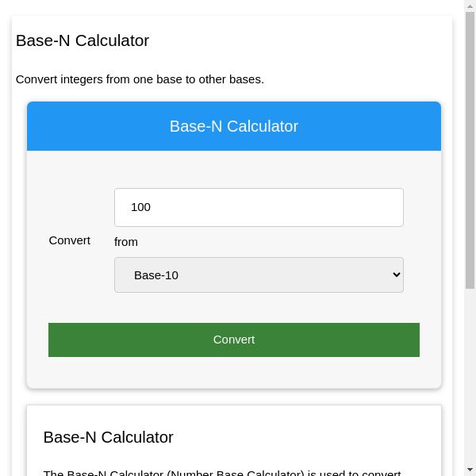The width and height of the screenshot is (476, 476).
Task: Click the lower card's "Base-N Calculator" heading
Action: pyautogui.click(x=108, y=437)
